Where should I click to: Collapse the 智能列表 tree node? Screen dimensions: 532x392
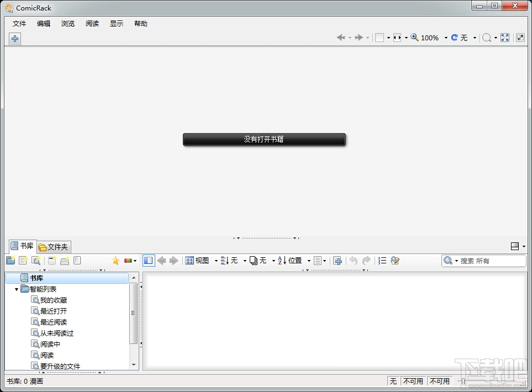pyautogui.click(x=16, y=289)
